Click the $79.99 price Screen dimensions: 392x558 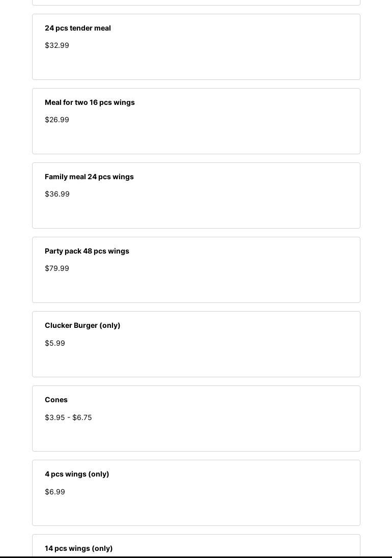pos(57,268)
